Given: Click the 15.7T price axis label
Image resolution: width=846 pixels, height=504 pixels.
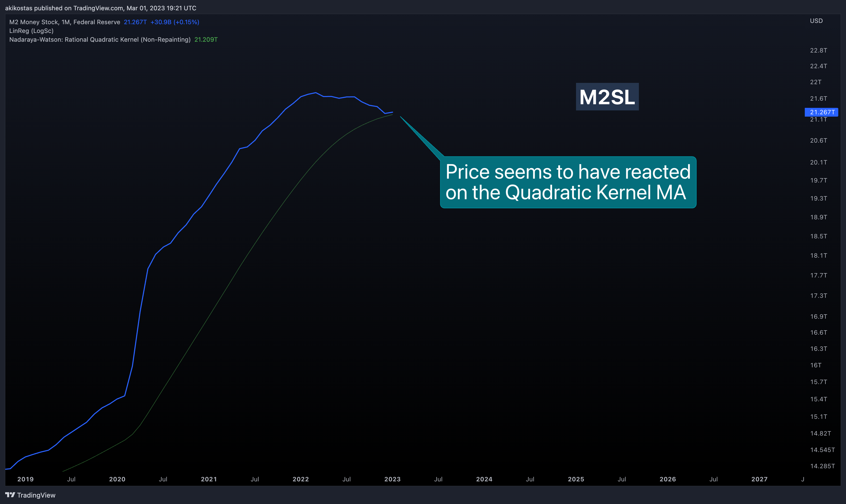Looking at the screenshot, I should 818,382.
